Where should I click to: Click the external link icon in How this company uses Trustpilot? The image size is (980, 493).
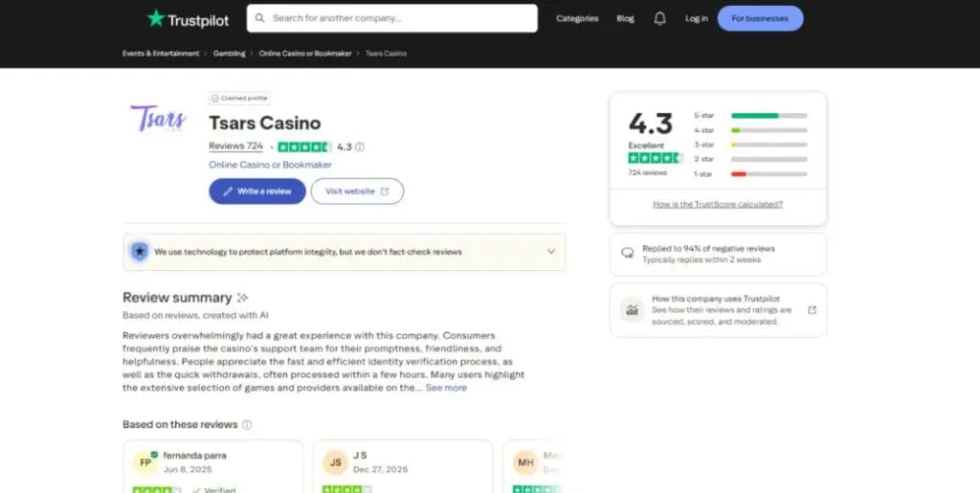[812, 310]
